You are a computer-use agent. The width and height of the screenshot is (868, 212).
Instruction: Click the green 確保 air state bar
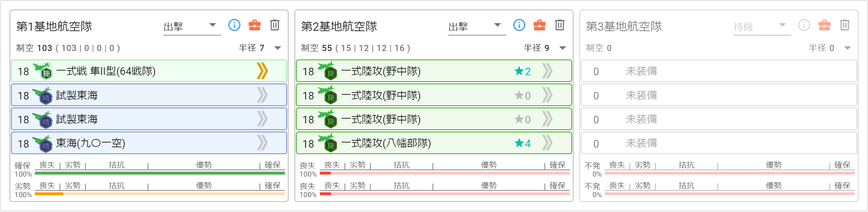pos(160,173)
